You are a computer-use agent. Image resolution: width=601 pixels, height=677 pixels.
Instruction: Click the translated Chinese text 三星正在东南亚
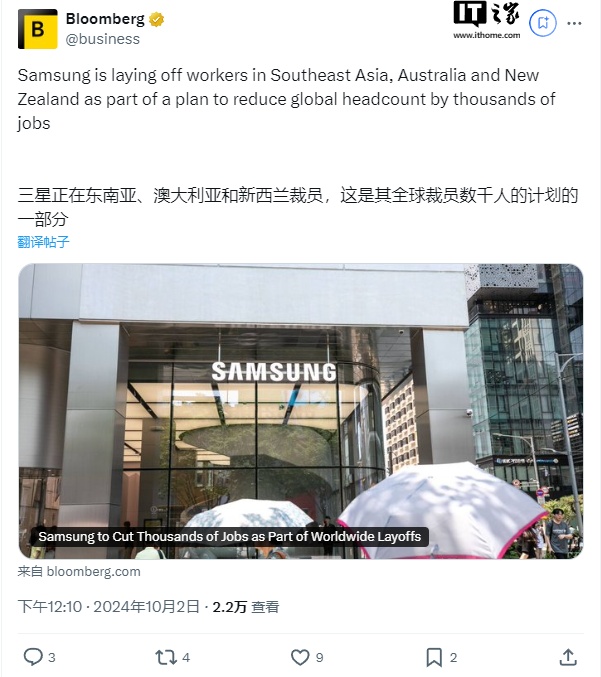[x=297, y=207]
